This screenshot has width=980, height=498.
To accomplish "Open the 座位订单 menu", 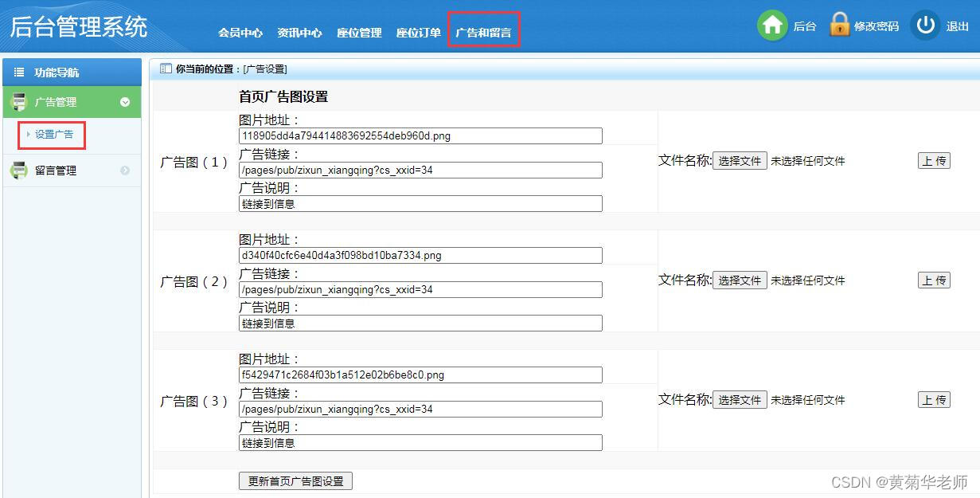I will click(419, 33).
